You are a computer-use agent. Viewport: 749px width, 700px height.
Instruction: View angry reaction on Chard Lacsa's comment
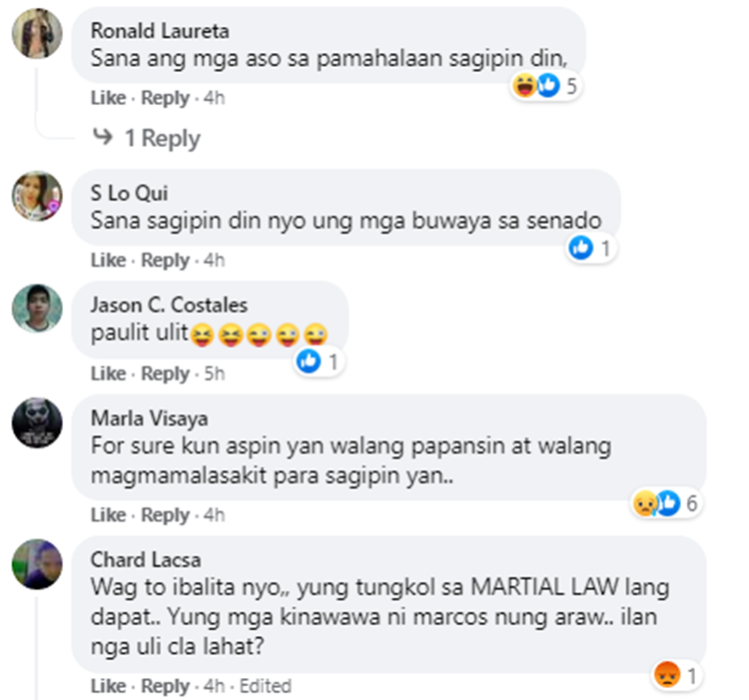[x=676, y=675]
